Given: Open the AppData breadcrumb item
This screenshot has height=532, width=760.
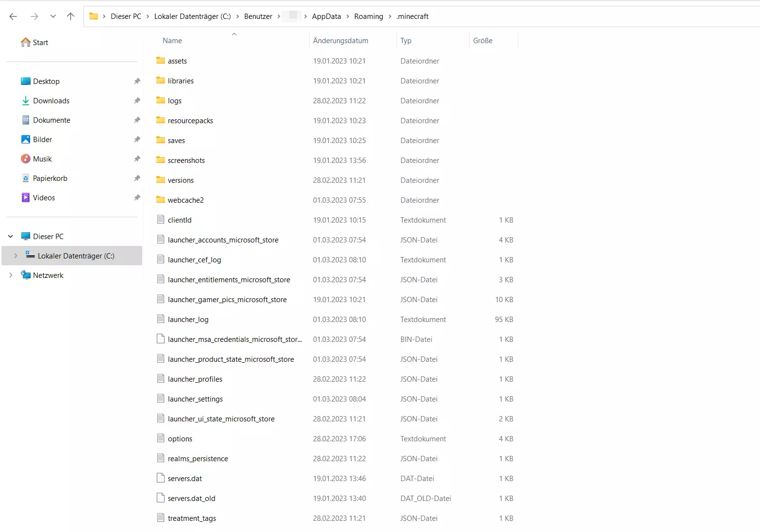Looking at the screenshot, I should [326, 16].
